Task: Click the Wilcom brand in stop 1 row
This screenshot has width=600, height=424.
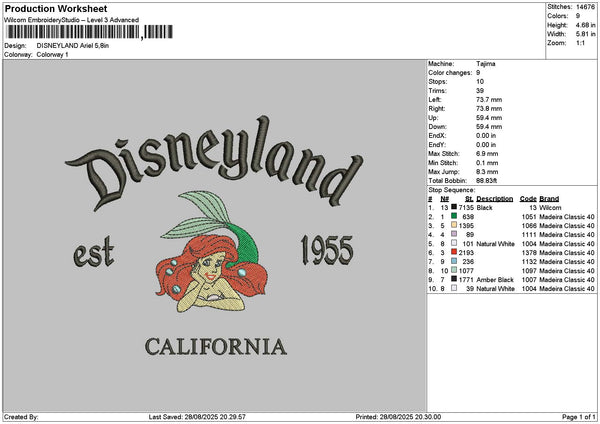Action: (x=550, y=208)
